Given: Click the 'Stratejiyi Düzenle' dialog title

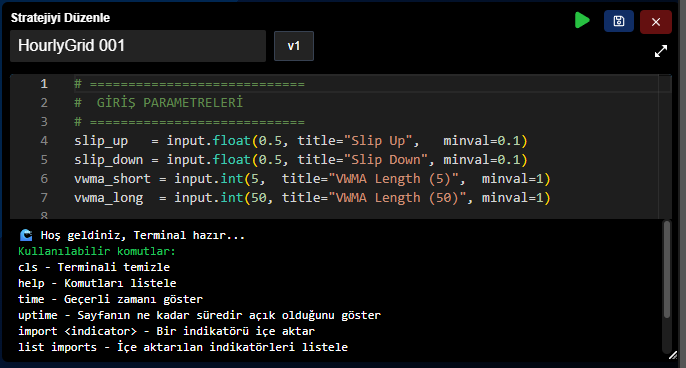Looking at the screenshot, I should (x=60, y=18).
